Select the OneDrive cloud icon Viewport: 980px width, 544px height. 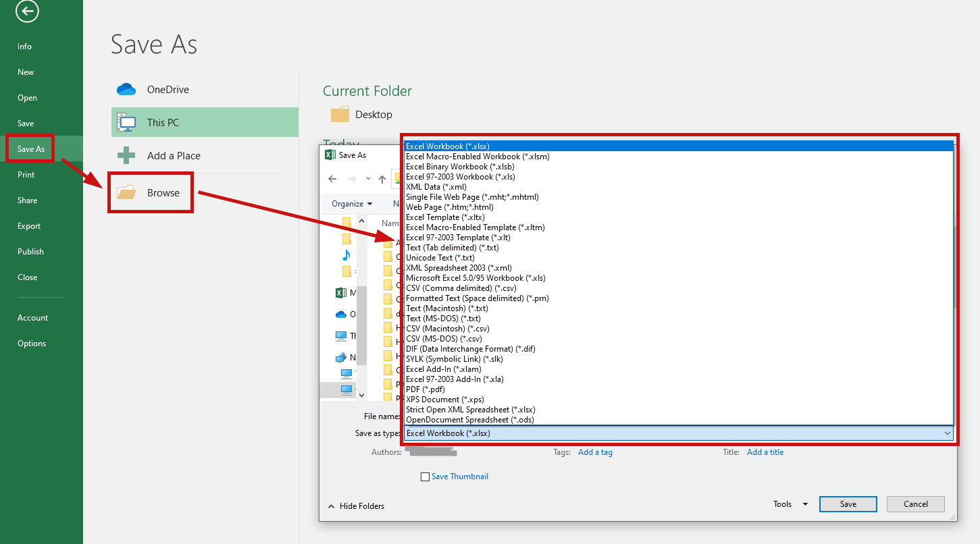coord(126,89)
